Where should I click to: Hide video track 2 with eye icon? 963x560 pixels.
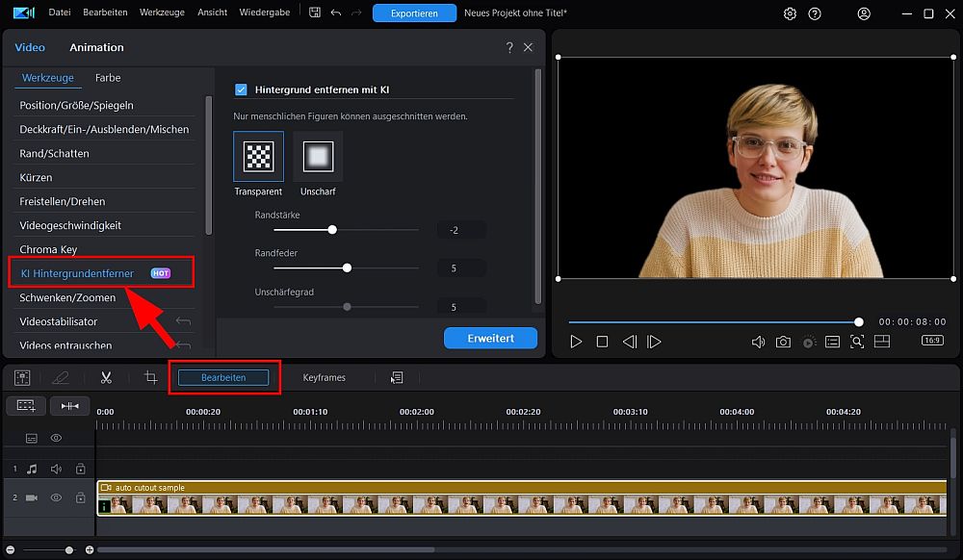(56, 497)
